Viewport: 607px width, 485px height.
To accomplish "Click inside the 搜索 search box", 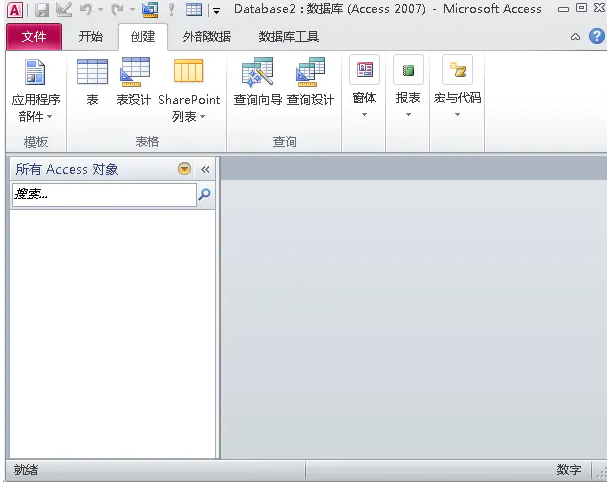I will coord(104,195).
